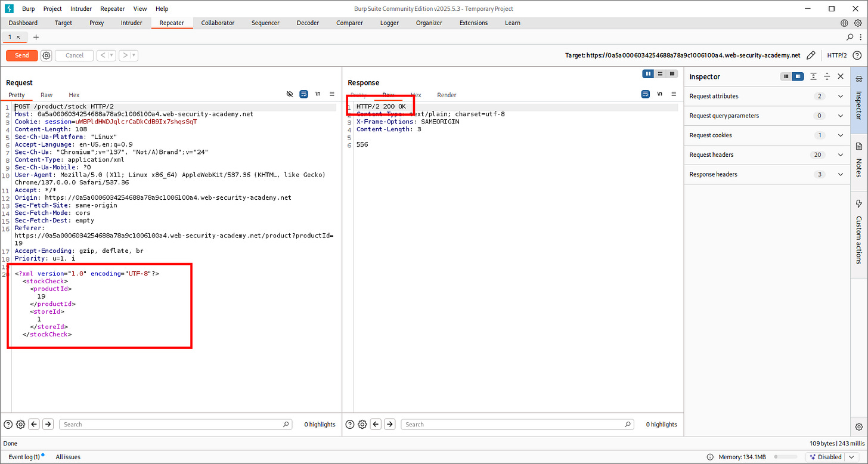868x464 pixels.
Task: Focus the response search field
Action: (x=517, y=424)
